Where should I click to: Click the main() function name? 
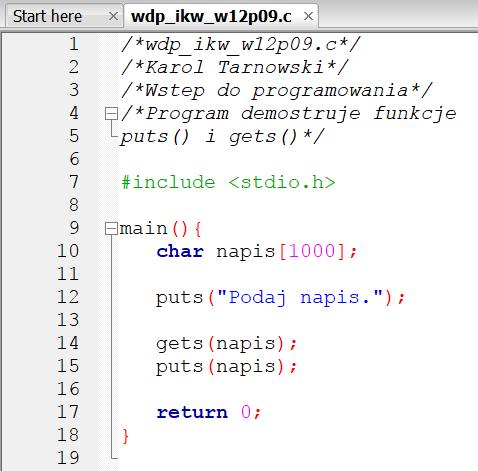click(x=143, y=229)
